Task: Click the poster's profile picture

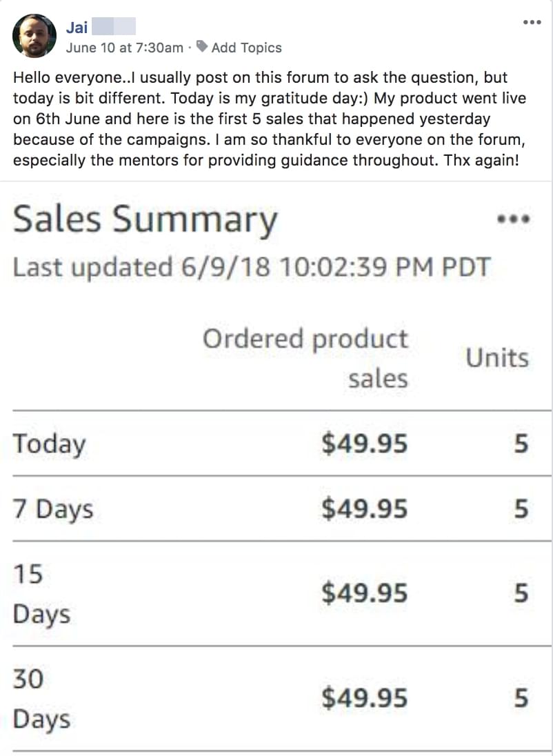Action: tap(34, 36)
